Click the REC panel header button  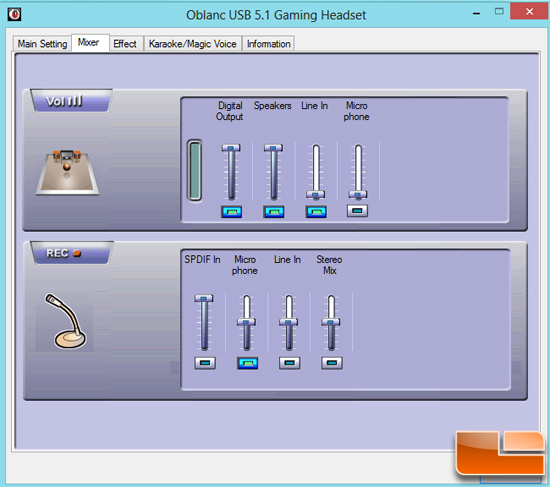71,253
